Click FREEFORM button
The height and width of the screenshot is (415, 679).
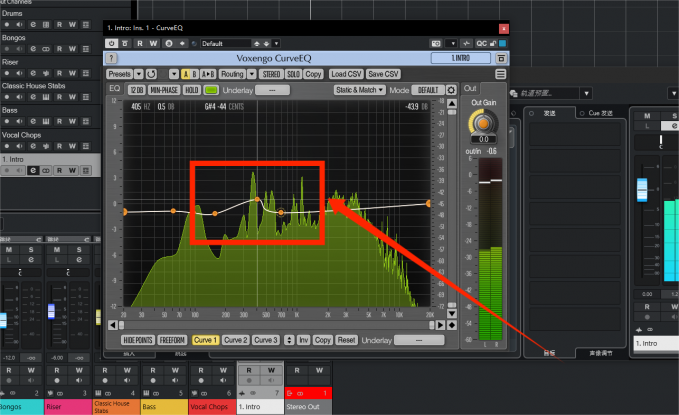click(x=172, y=340)
